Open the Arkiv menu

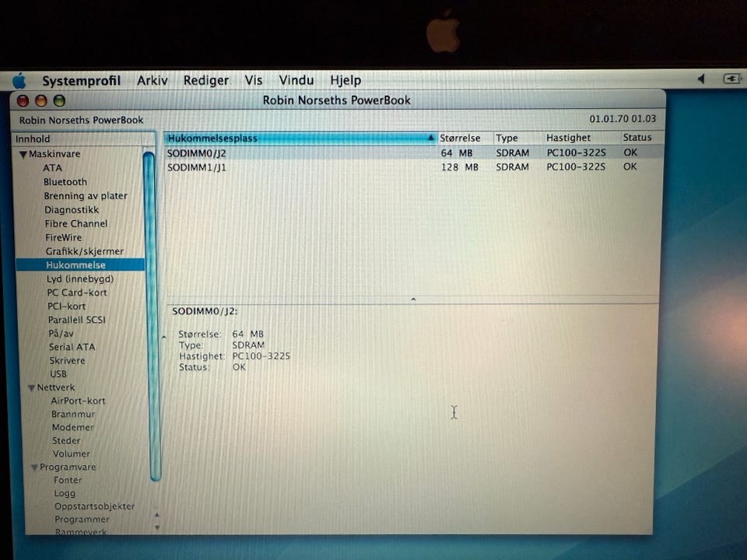pyautogui.click(x=152, y=80)
